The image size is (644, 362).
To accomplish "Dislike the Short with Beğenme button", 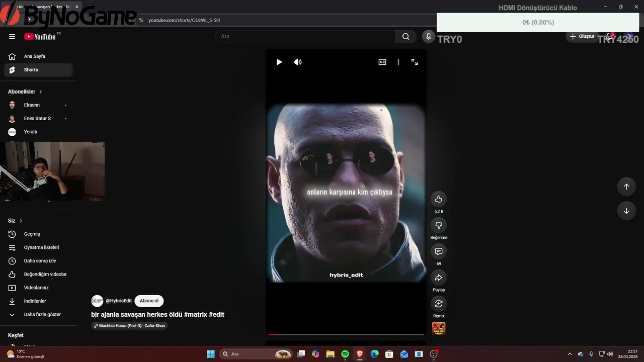I will pos(439,225).
